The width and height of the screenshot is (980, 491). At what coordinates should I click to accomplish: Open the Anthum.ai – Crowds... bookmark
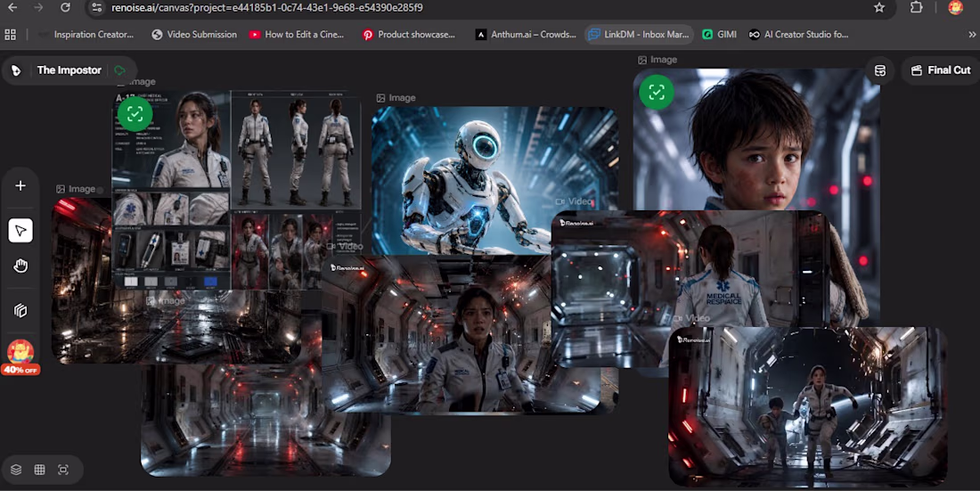pos(526,35)
